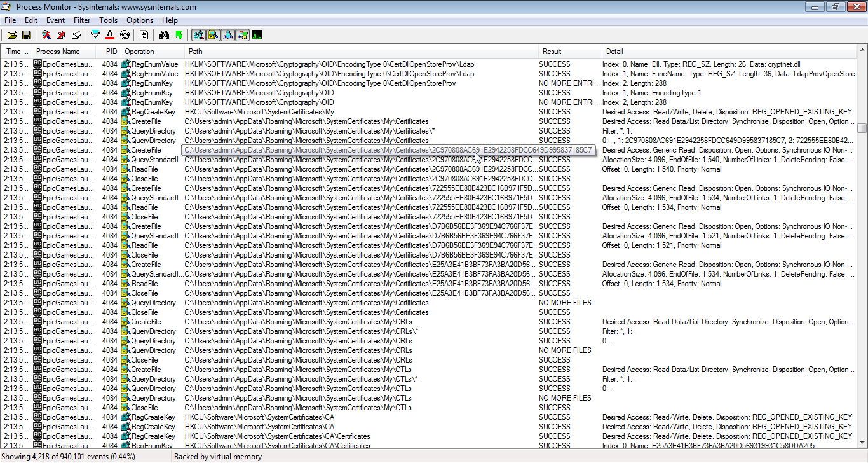This screenshot has width=868, height=463.
Task: Open the File menu
Action: (x=10, y=20)
